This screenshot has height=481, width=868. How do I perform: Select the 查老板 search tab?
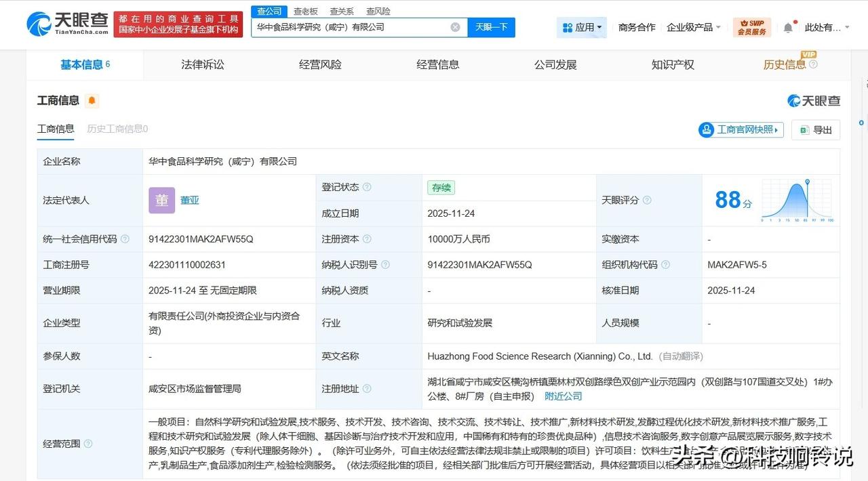[x=305, y=11]
